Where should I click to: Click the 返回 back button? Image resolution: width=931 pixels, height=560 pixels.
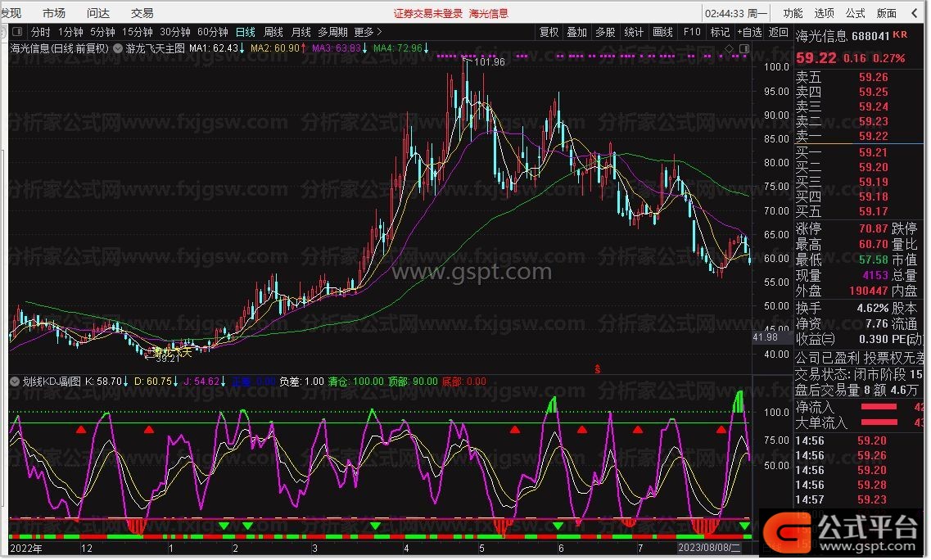[x=779, y=32]
